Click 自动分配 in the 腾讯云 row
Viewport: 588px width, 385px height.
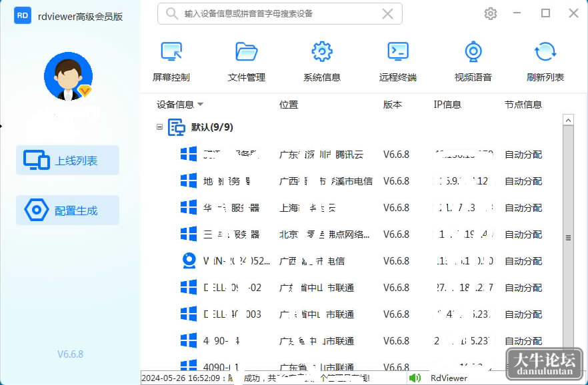(x=523, y=155)
